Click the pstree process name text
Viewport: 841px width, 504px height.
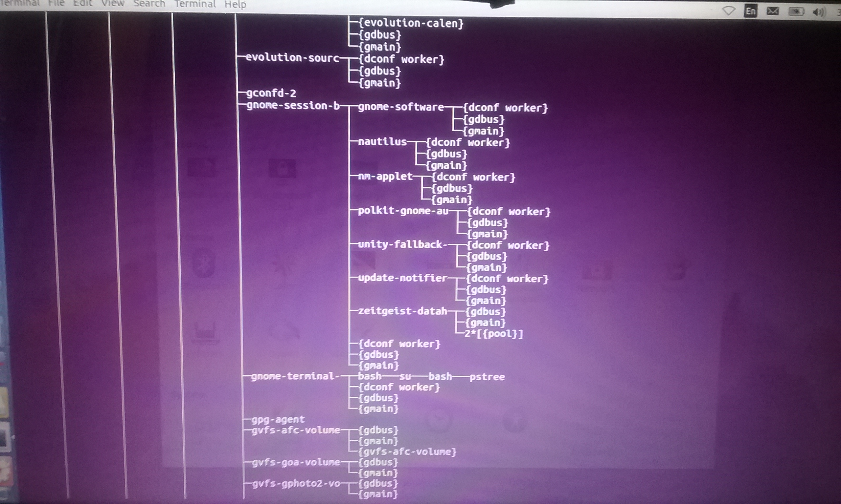487,377
